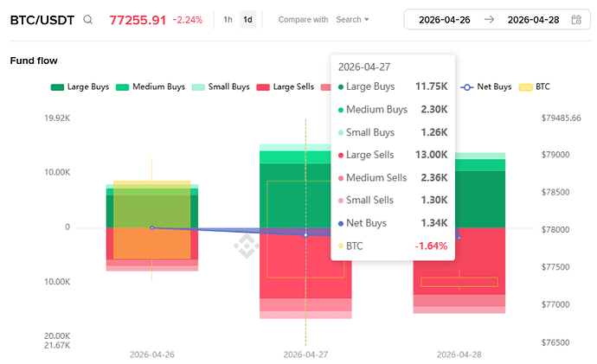Toggle the Medium Buys legend series
This screenshot has width=597, height=364.
point(151,86)
